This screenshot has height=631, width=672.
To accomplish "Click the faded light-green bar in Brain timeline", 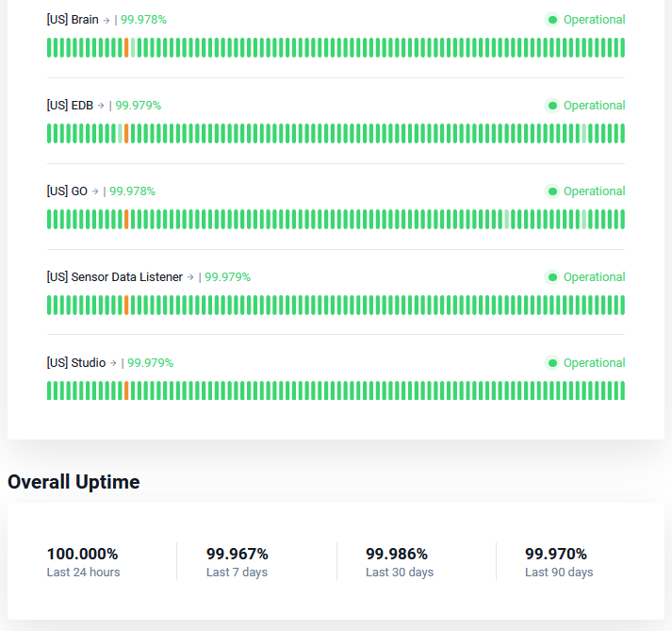I will (x=133, y=47).
